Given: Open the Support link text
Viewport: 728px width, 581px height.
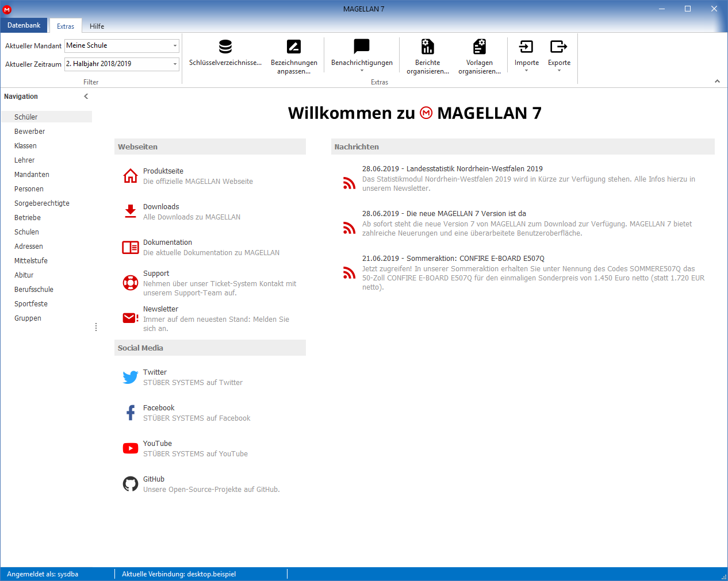Looking at the screenshot, I should pyautogui.click(x=156, y=274).
